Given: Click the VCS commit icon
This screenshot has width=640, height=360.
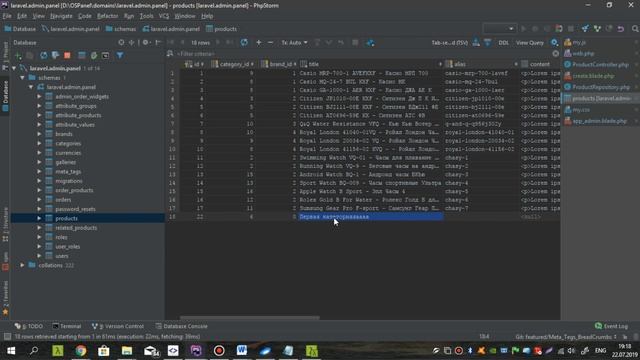Looking at the screenshot, I should click(x=597, y=29).
